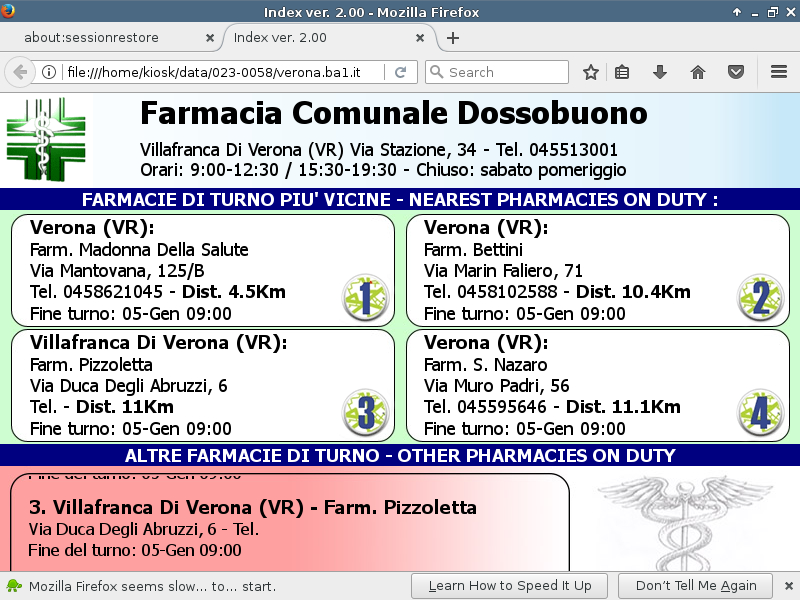This screenshot has width=800, height=600.
Task: Click the green pharmacy cross logo
Action: tap(49, 138)
